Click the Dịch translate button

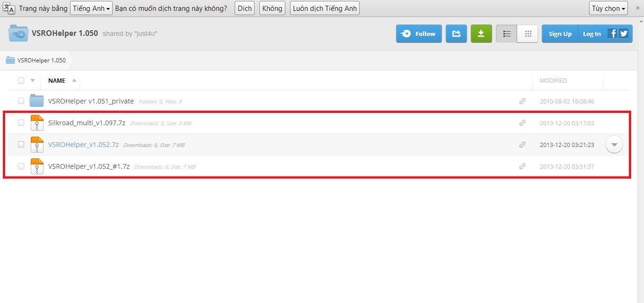[245, 9]
